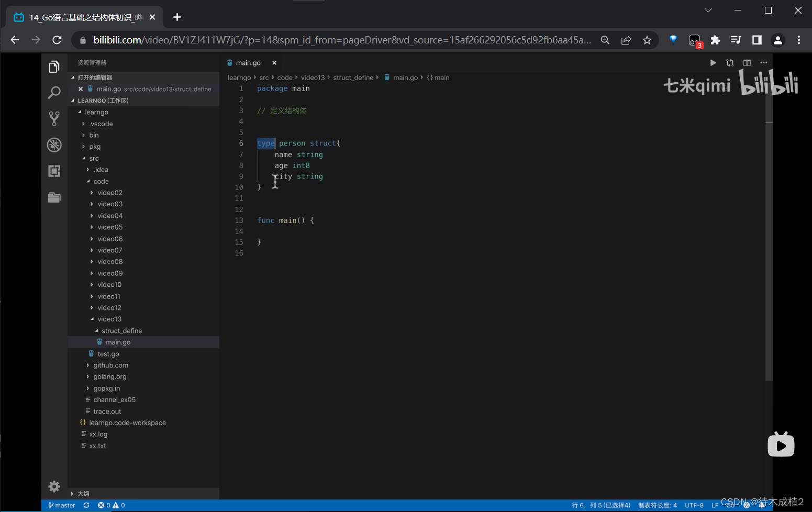The height and width of the screenshot is (512, 812).
Task: Collapse the 打开的编辑器 section
Action: pos(143,77)
